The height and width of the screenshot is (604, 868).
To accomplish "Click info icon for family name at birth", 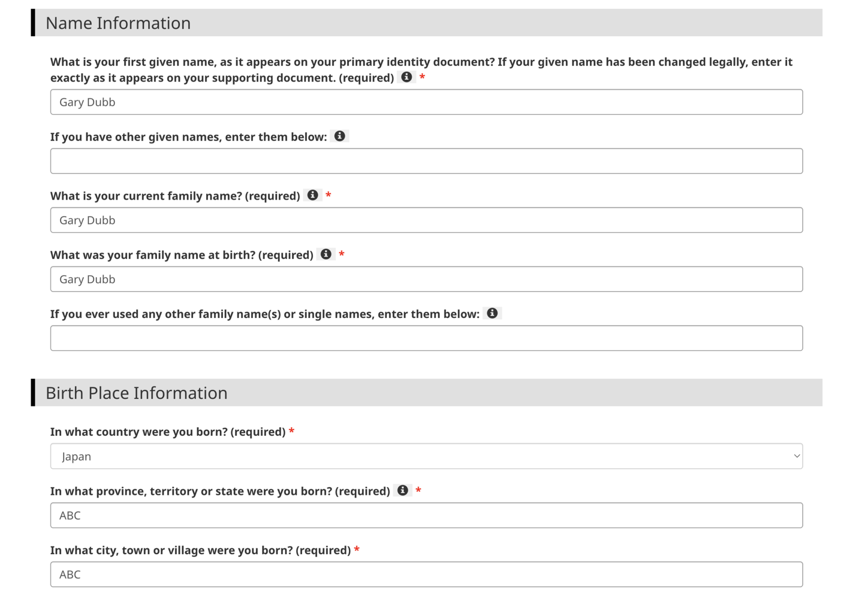I will tap(326, 255).
